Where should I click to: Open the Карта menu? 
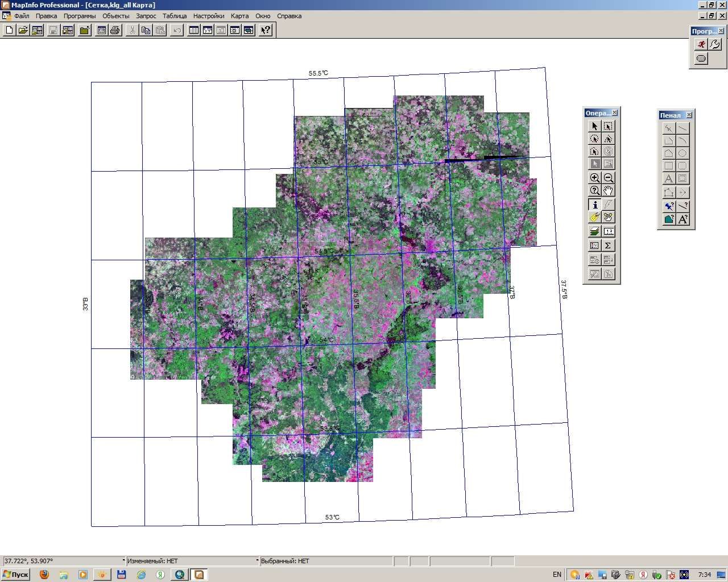point(239,16)
